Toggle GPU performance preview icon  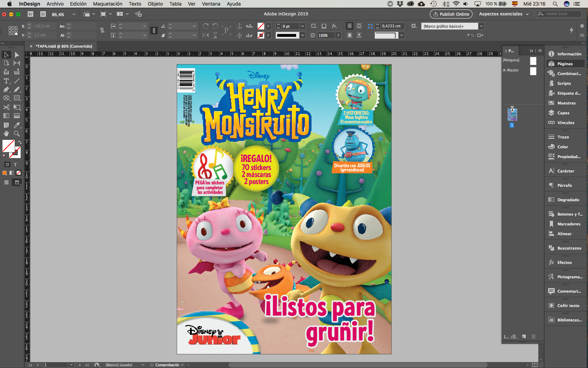point(139,14)
